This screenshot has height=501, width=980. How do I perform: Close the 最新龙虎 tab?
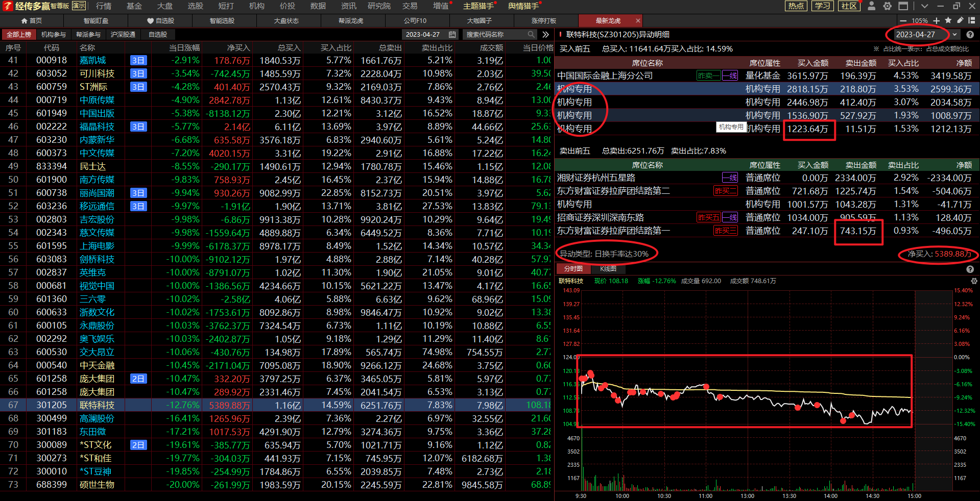pos(638,21)
